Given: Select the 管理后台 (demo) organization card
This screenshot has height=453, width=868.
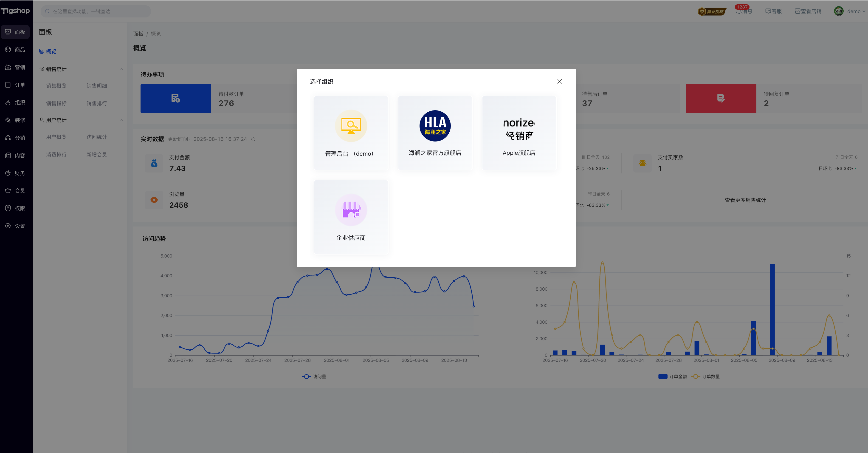Looking at the screenshot, I should 351,133.
